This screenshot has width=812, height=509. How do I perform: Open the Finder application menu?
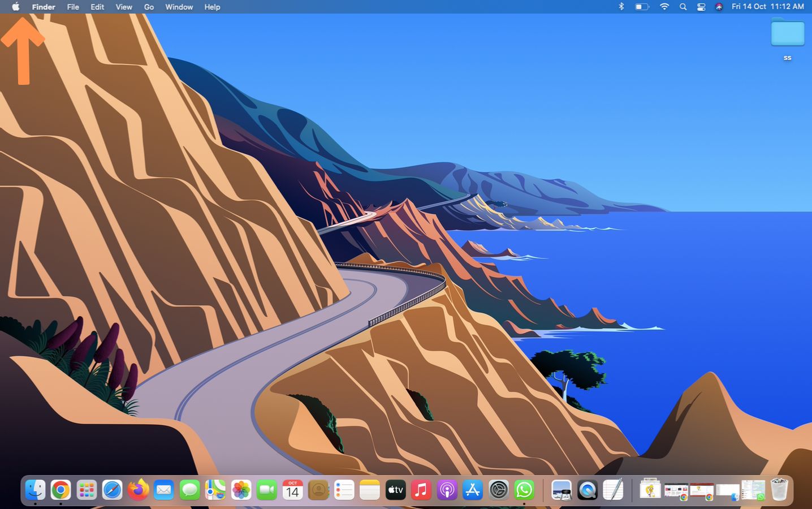pos(44,7)
